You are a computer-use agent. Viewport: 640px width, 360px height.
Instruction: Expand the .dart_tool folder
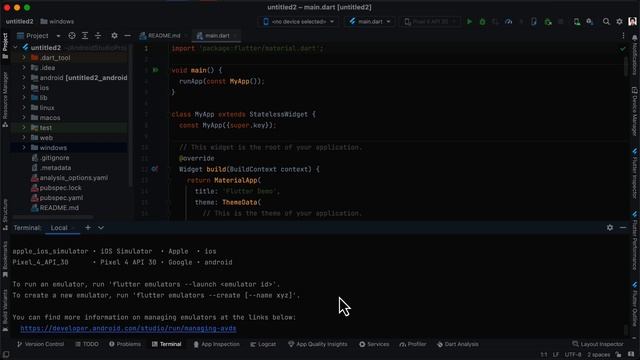click(24, 58)
